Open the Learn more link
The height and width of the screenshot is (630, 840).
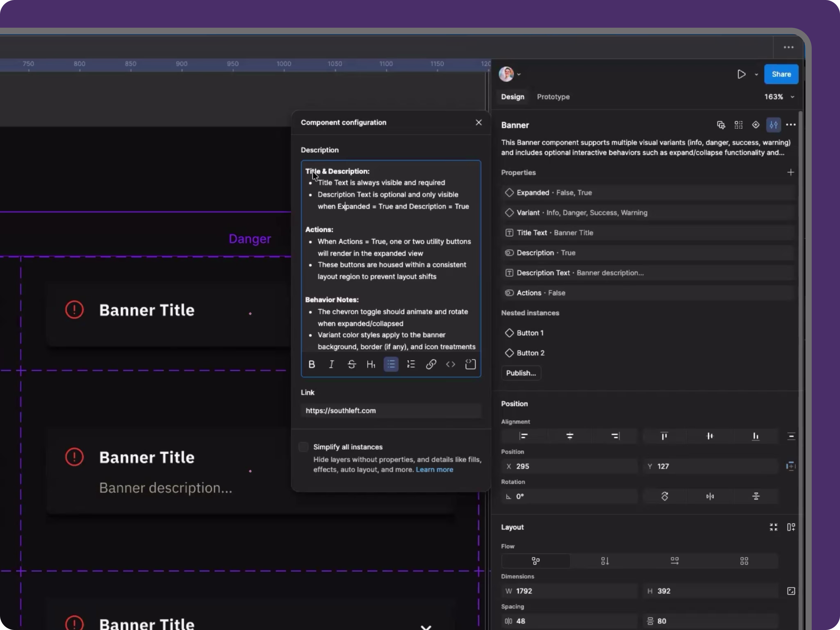pyautogui.click(x=434, y=470)
